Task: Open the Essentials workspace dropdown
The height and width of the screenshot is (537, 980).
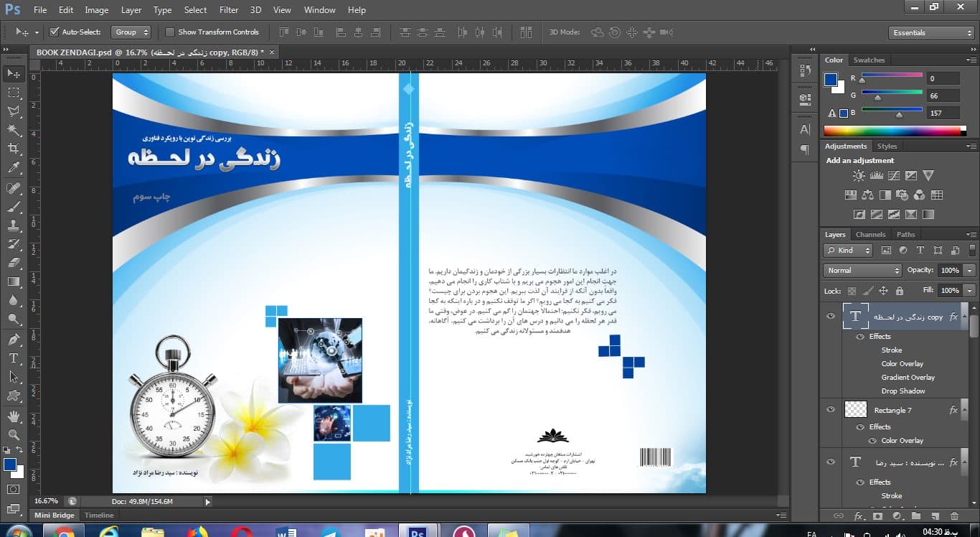Action: point(930,33)
